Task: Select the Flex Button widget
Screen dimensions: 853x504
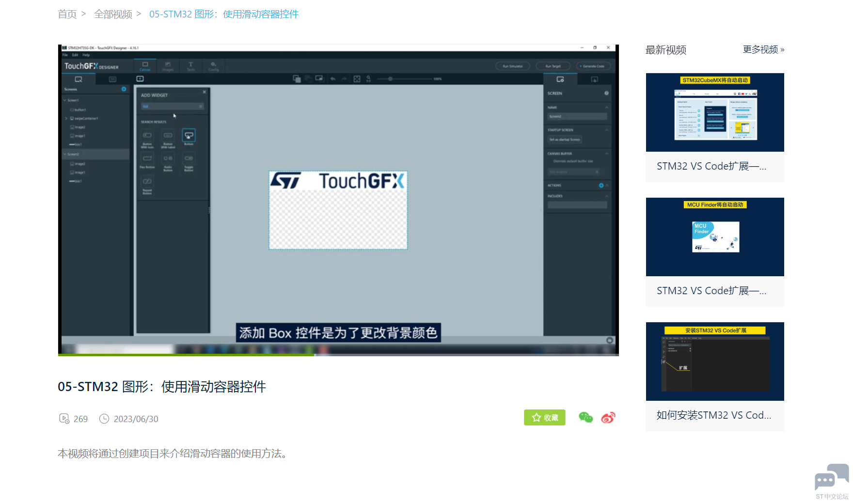Action: 147,161
